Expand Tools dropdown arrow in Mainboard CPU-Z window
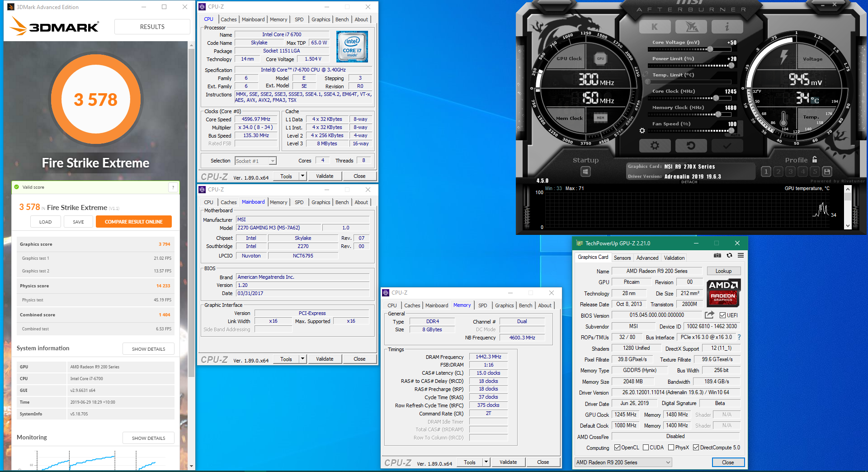The height and width of the screenshot is (472, 868). [302, 359]
